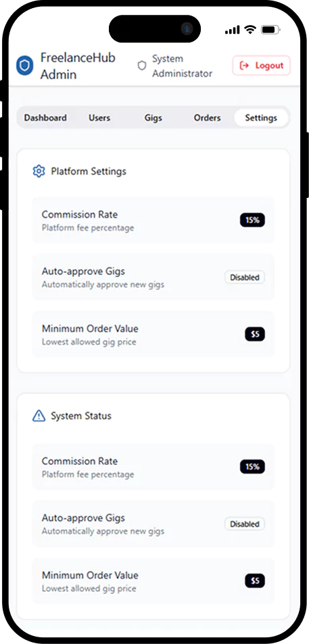Click the Logout button
The image size is (309, 644).
click(262, 66)
